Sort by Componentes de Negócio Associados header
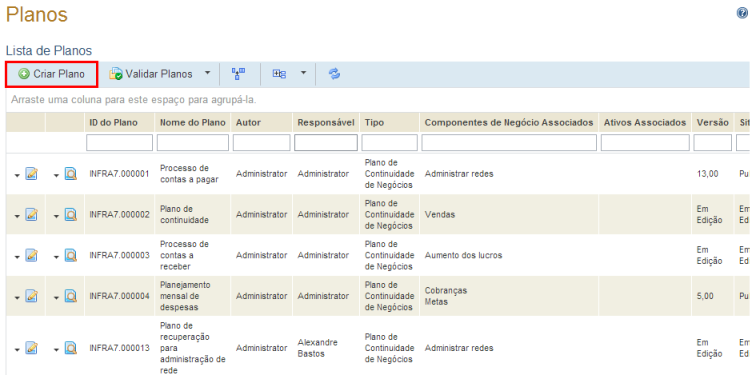This screenshot has width=756, height=375. (x=509, y=123)
